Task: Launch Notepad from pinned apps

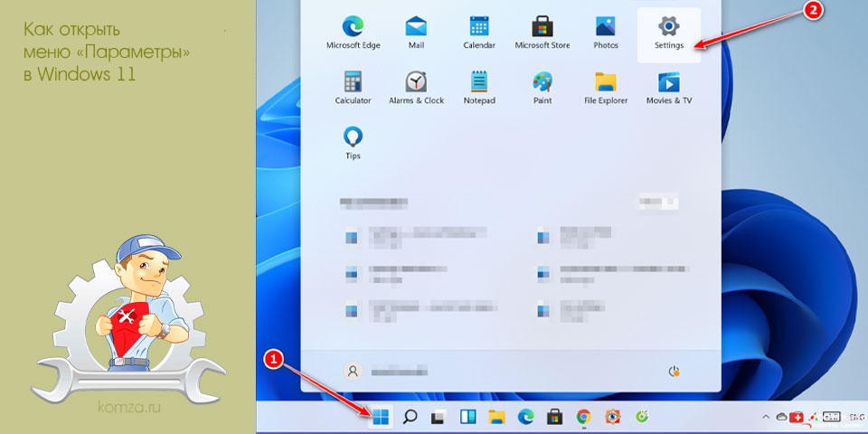Action: tap(479, 89)
